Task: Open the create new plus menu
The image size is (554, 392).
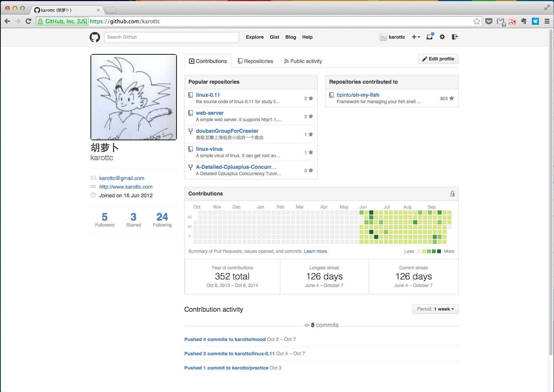Action: point(416,37)
